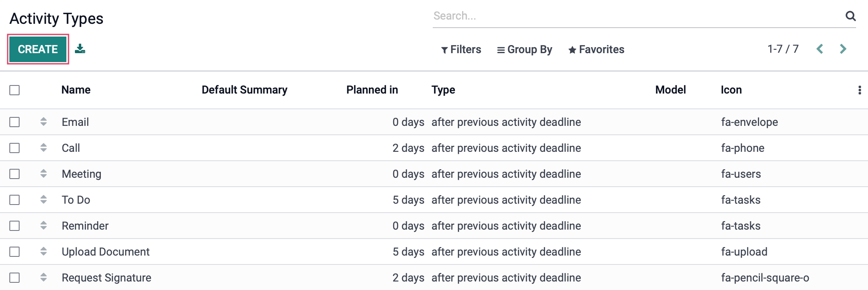Click 2 days in the Call row
The image size is (868, 290).
(x=408, y=148)
